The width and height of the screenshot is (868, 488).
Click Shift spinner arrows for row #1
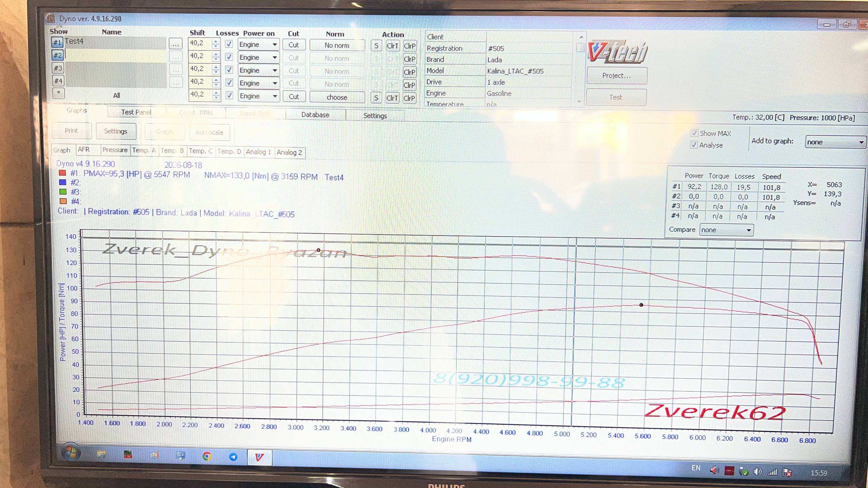coord(216,44)
